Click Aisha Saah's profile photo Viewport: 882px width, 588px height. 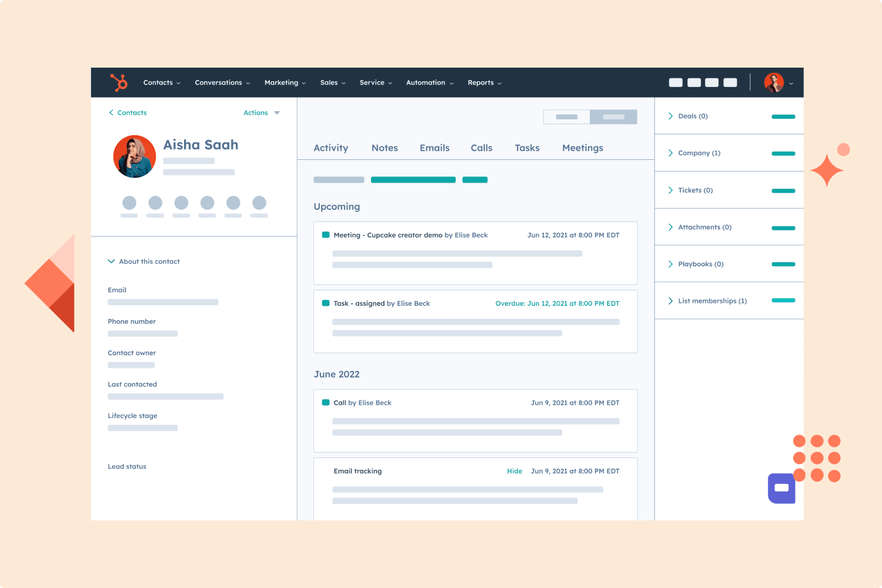(x=135, y=156)
